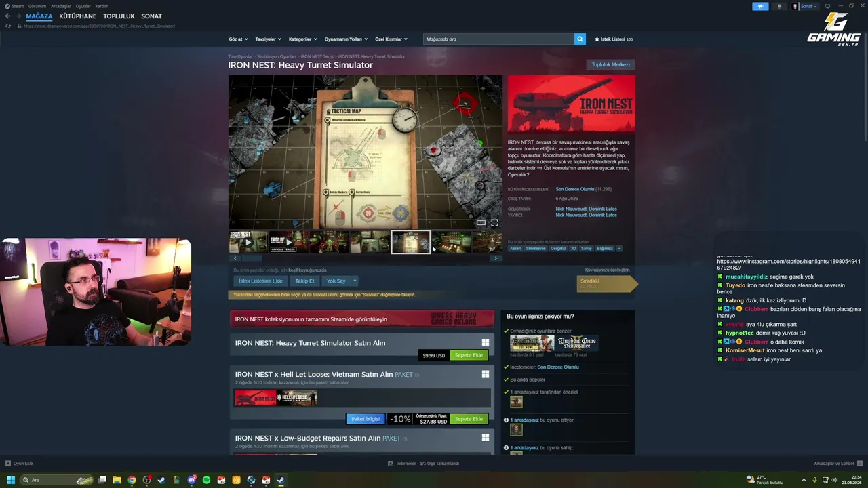
Task: Click the Steam store URL address bar
Action: coord(100,26)
